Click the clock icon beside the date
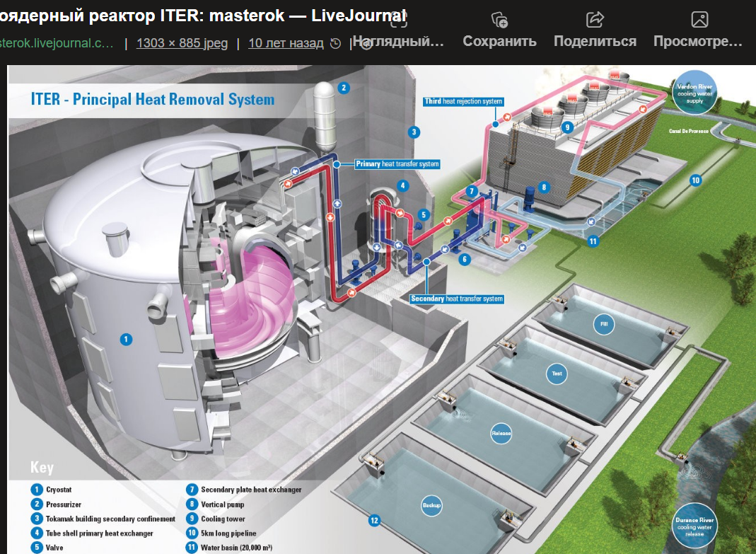The image size is (756, 554). pos(336,43)
